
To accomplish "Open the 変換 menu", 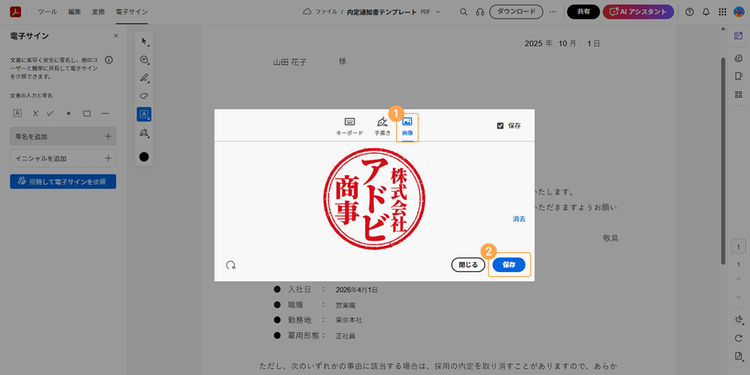I will (99, 12).
